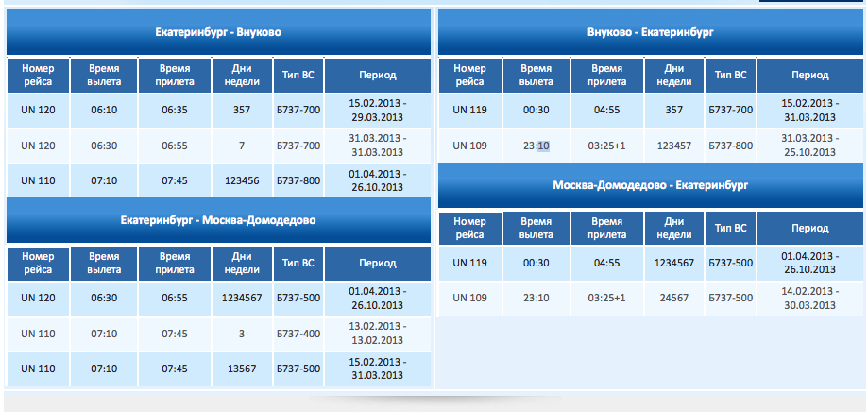Image resolution: width=868 pixels, height=412 pixels.
Task: Click the period 15.02.2013 - 29.03.2013 cell
Action: tap(377, 110)
